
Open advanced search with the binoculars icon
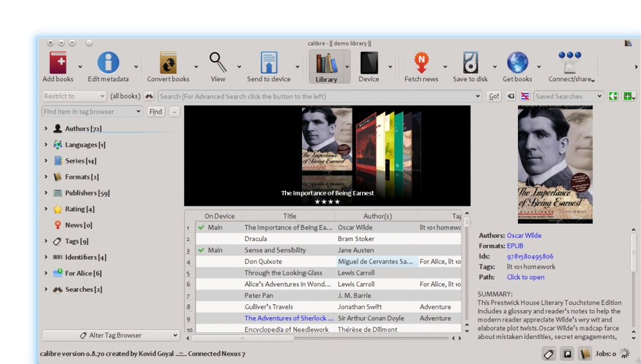(x=149, y=96)
